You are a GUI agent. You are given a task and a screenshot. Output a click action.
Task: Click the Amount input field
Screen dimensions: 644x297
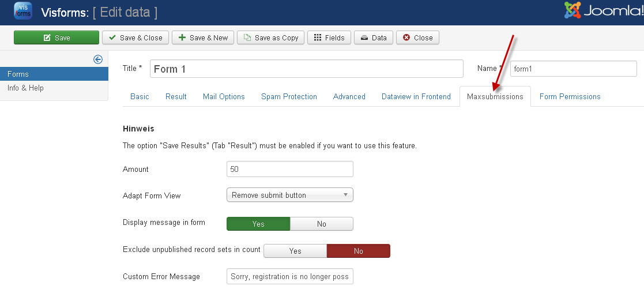[289, 169]
